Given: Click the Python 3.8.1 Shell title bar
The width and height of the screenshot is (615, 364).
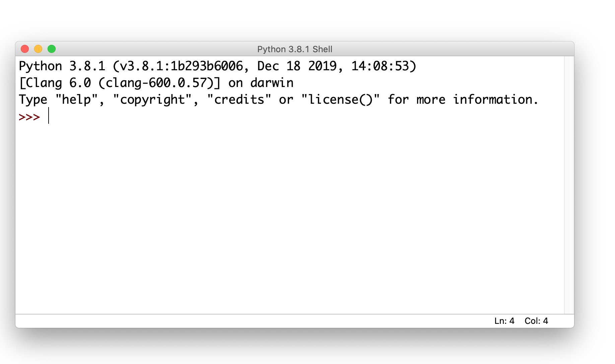Looking at the screenshot, I should (295, 49).
